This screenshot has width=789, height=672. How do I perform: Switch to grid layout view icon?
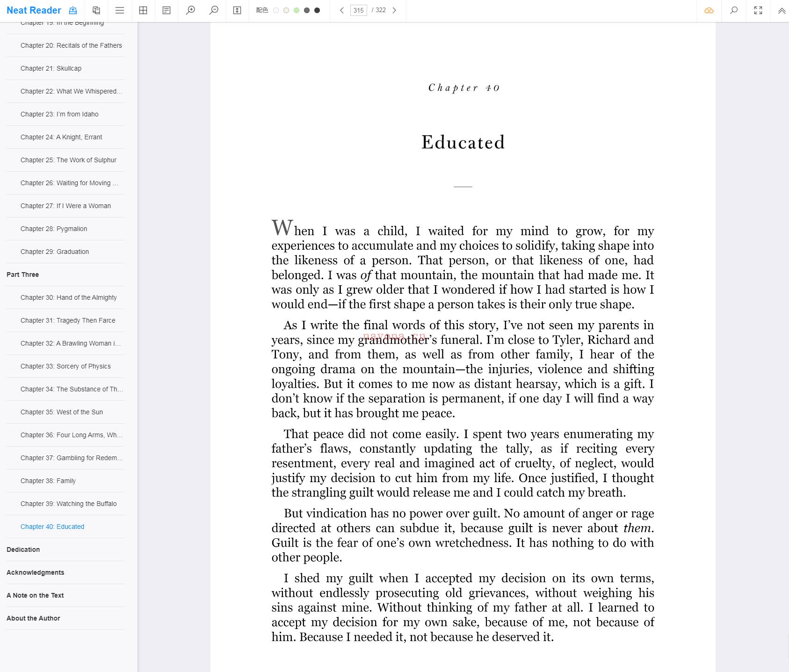(x=143, y=10)
